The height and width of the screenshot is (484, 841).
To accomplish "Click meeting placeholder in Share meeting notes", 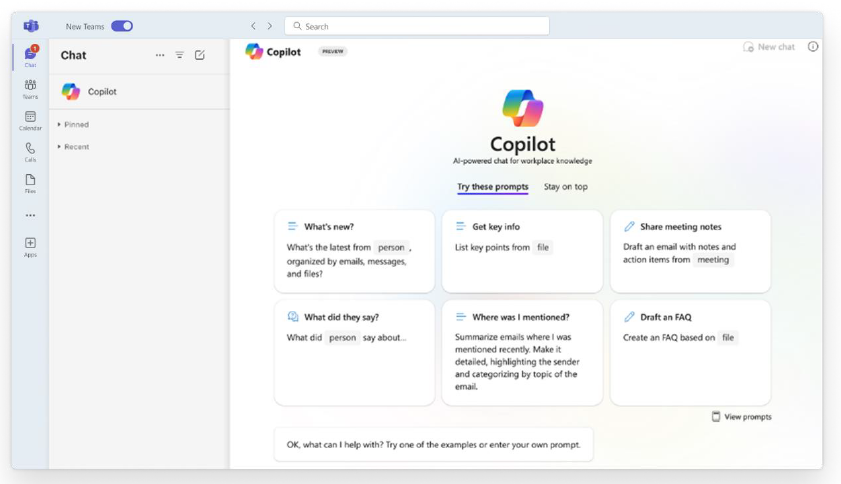I will coord(713,260).
